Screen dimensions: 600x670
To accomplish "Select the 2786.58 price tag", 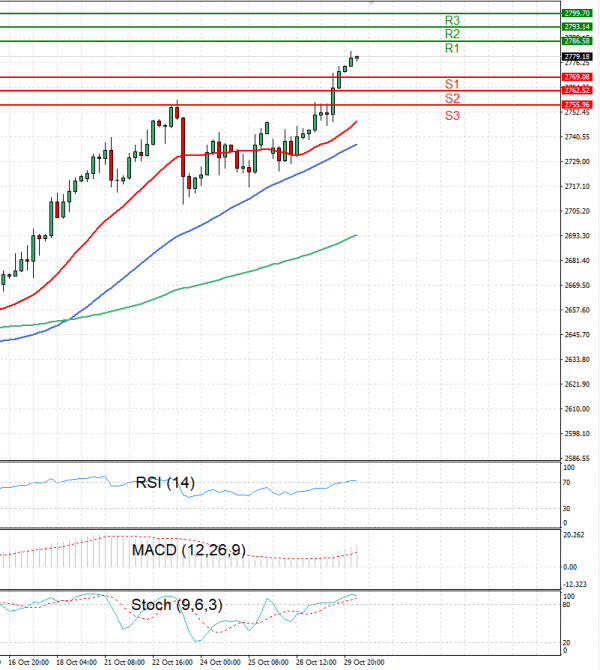I will (x=577, y=41).
